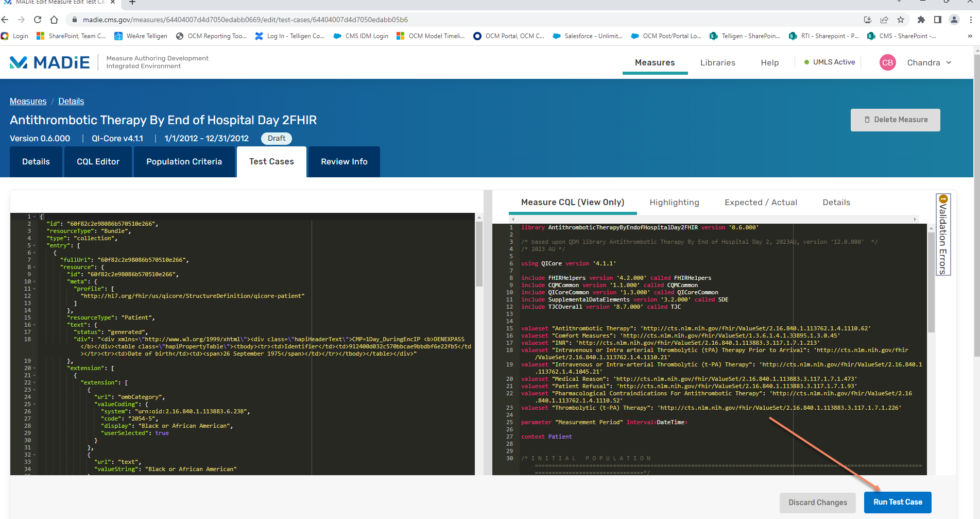
Task: Click the JSON editor vertical scrollbar
Action: pyautogui.click(x=479, y=254)
